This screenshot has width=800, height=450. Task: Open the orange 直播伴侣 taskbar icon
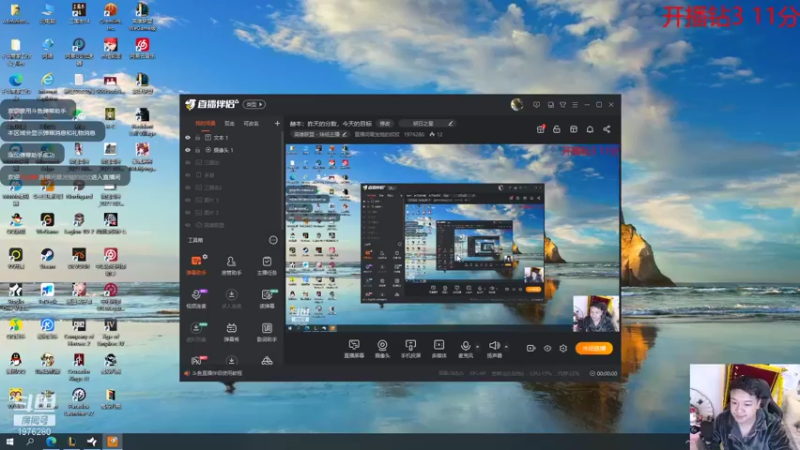(112, 442)
